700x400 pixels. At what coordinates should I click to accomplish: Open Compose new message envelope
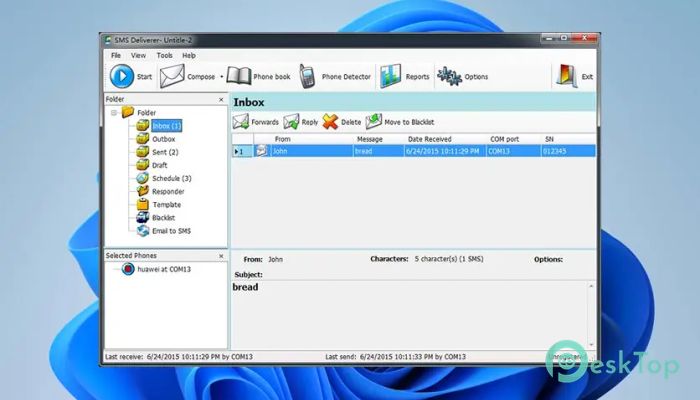[173, 76]
